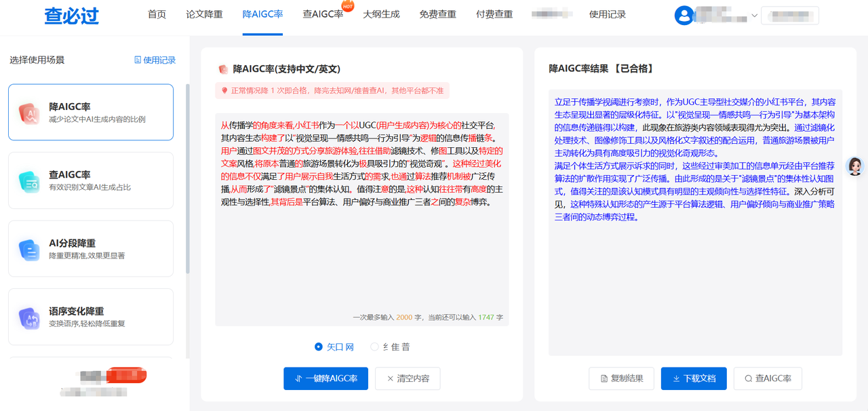The width and height of the screenshot is (868, 411).
Task: Open the user avatar icon
Action: 684,16
